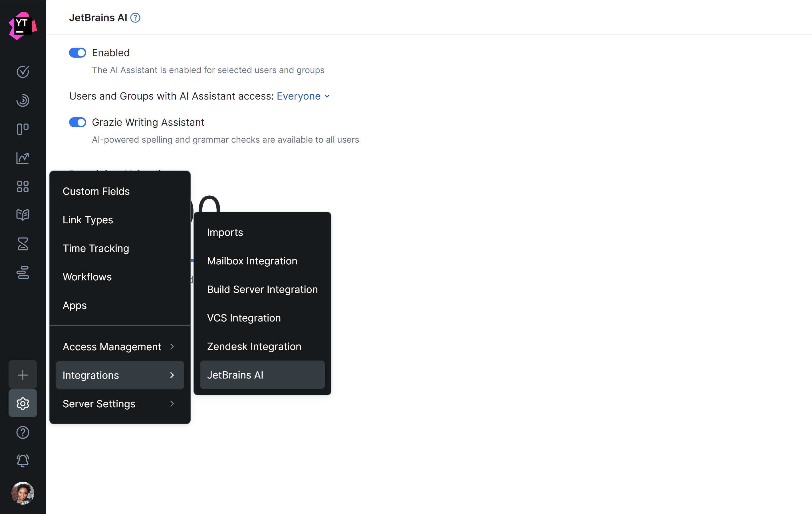
Task: Open Time Tracking menu item
Action: click(x=120, y=248)
